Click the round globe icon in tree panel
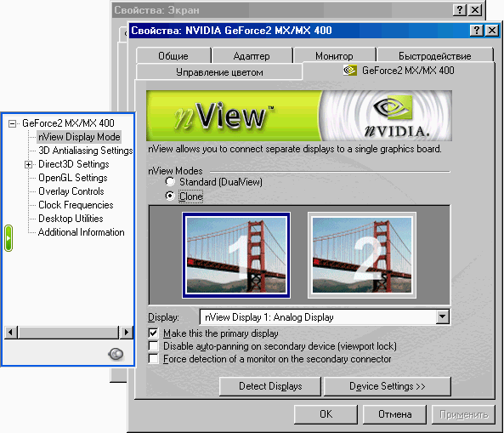 (x=116, y=354)
